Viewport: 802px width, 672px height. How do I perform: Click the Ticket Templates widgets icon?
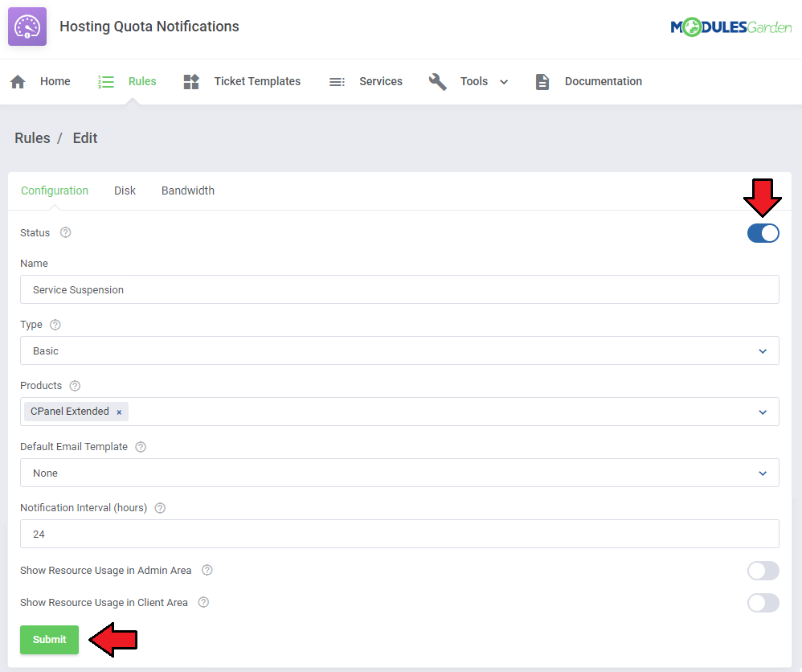[x=191, y=81]
